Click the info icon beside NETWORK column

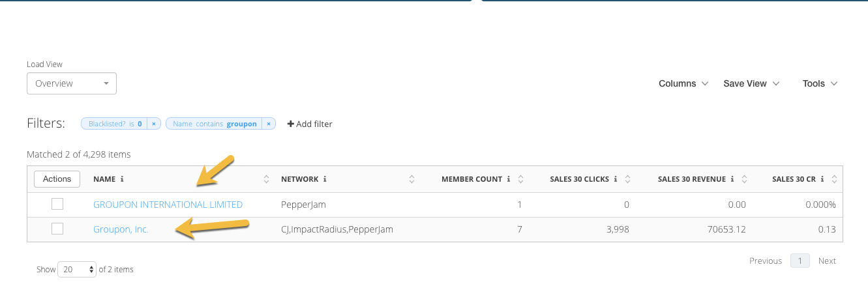325,179
